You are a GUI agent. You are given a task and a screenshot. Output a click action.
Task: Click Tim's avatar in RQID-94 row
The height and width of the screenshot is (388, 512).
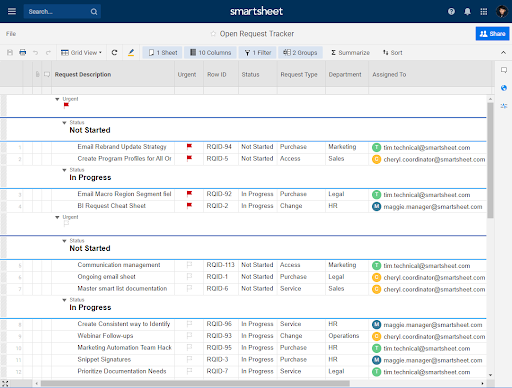coord(376,147)
